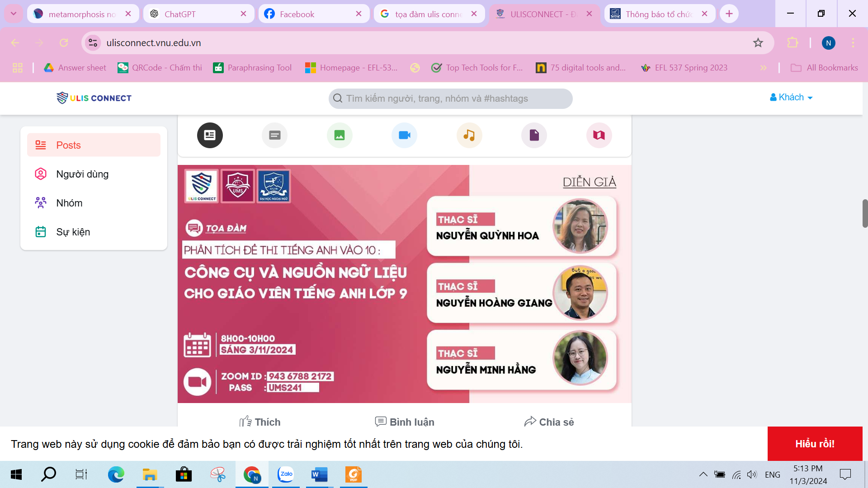This screenshot has width=868, height=488.
Task: Open the seminar banner image
Action: [x=404, y=284]
